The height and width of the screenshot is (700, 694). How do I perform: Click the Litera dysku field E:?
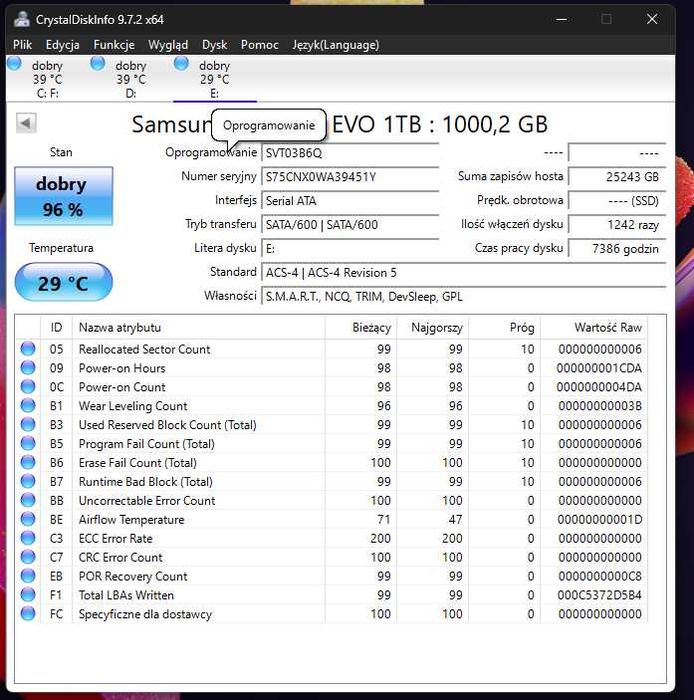click(350, 249)
